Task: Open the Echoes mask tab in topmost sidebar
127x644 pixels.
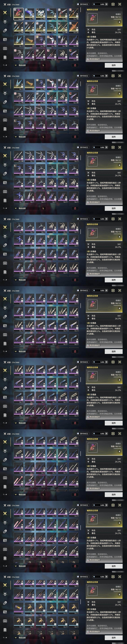Action: click(x=5, y=22)
